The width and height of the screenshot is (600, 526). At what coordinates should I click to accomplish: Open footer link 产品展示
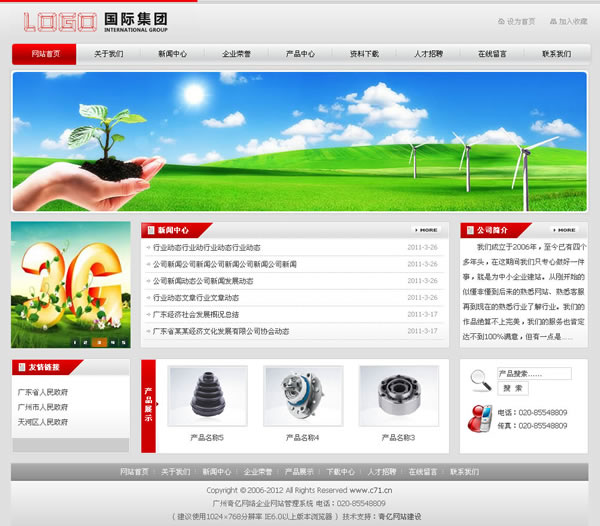299,472
